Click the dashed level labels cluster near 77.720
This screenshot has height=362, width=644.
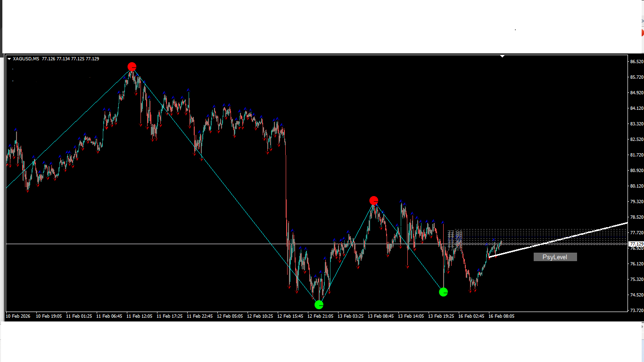pos(454,238)
